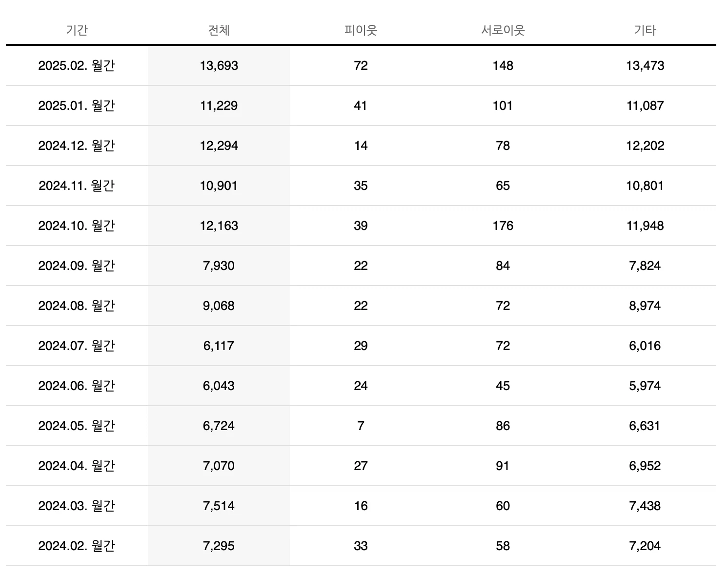Select the 2024.09. 월간 period cell
Image resolution: width=728 pixels, height=575 pixels.
[x=77, y=266]
